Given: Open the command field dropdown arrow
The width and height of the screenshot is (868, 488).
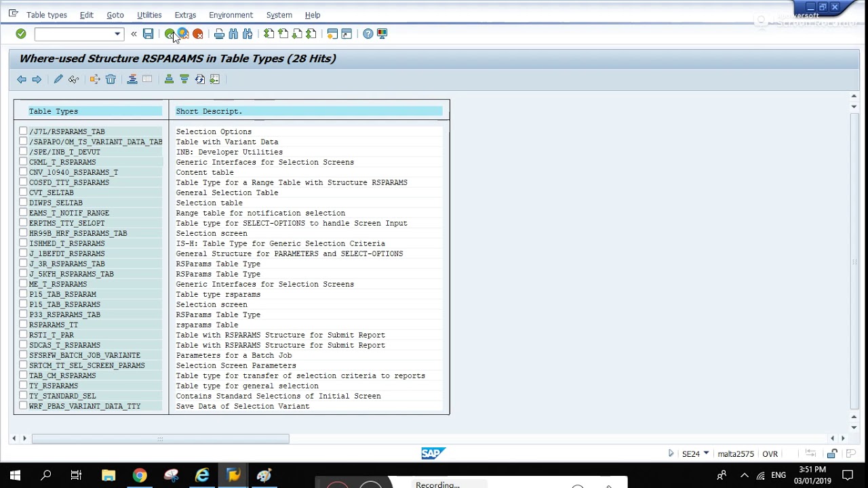Looking at the screenshot, I should (117, 34).
